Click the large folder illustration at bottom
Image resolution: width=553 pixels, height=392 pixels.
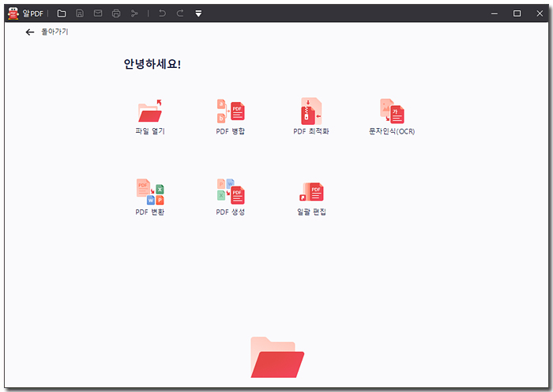(277, 357)
